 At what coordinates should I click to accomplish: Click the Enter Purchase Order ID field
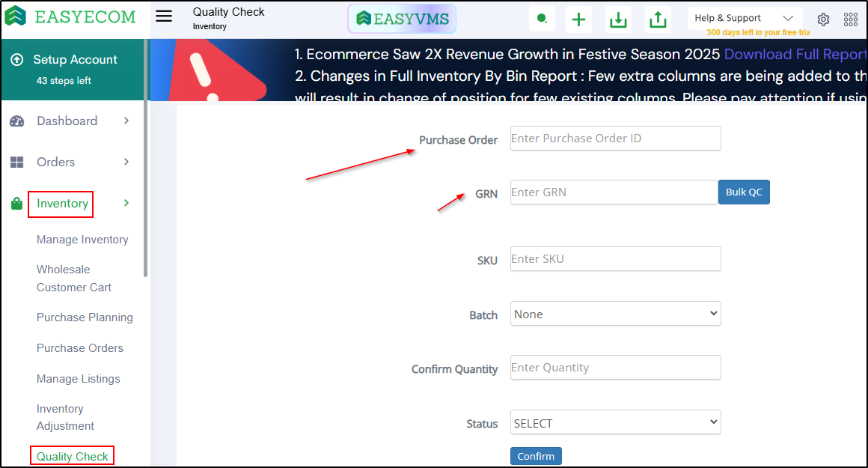[615, 139]
